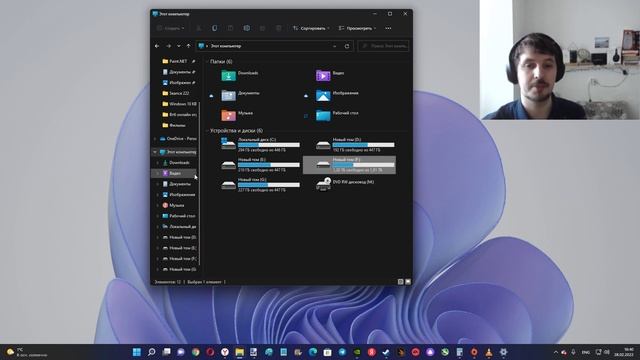The image size is (640, 360).
Task: Select Новый том (G:) in navigation tree
Action: pyautogui.click(x=179, y=269)
